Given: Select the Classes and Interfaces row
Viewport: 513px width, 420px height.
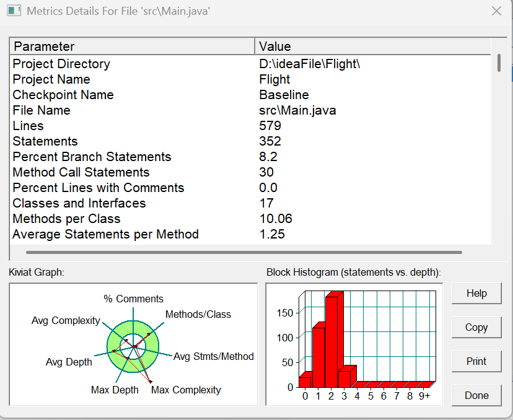Looking at the screenshot, I should point(250,203).
